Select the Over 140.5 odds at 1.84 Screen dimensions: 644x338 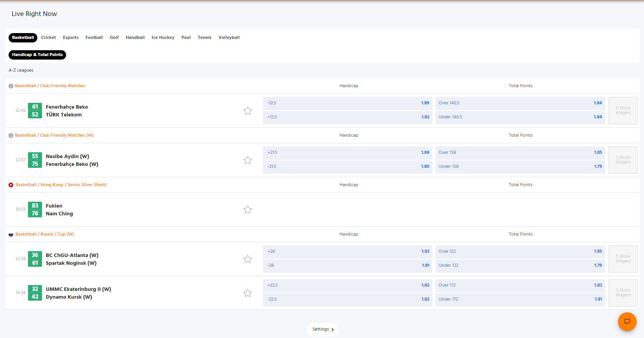(x=520, y=103)
